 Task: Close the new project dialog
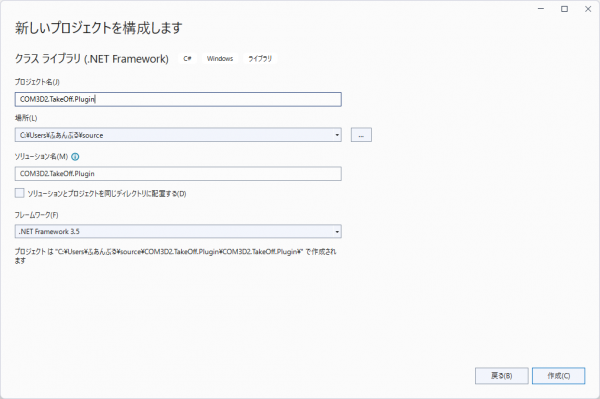[x=588, y=9]
